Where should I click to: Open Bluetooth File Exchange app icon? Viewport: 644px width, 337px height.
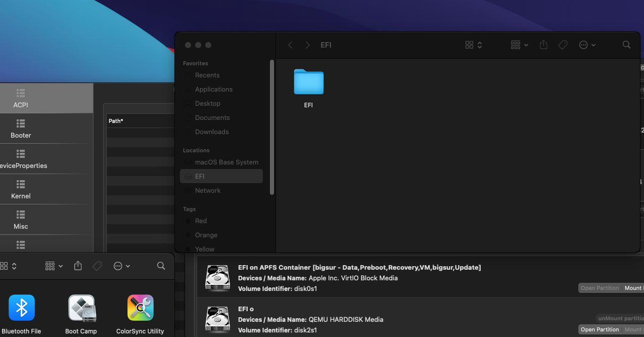22,308
